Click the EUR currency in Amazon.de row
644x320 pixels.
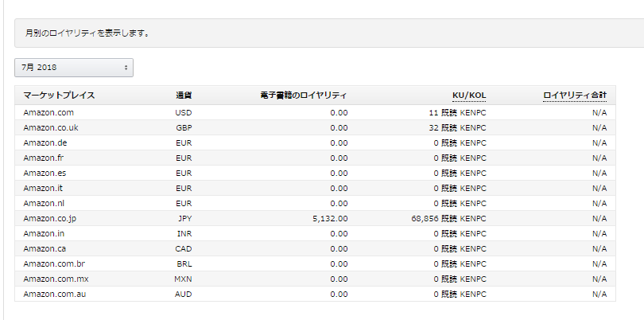pos(184,143)
